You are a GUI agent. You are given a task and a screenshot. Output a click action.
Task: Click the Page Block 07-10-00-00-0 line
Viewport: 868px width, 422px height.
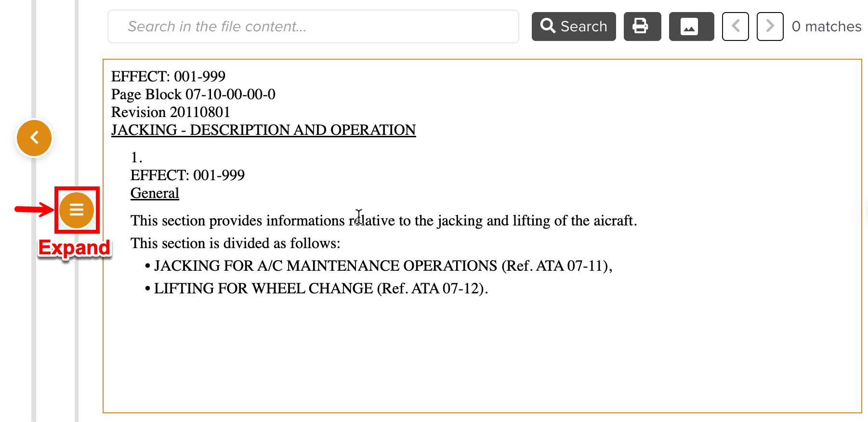tap(193, 94)
